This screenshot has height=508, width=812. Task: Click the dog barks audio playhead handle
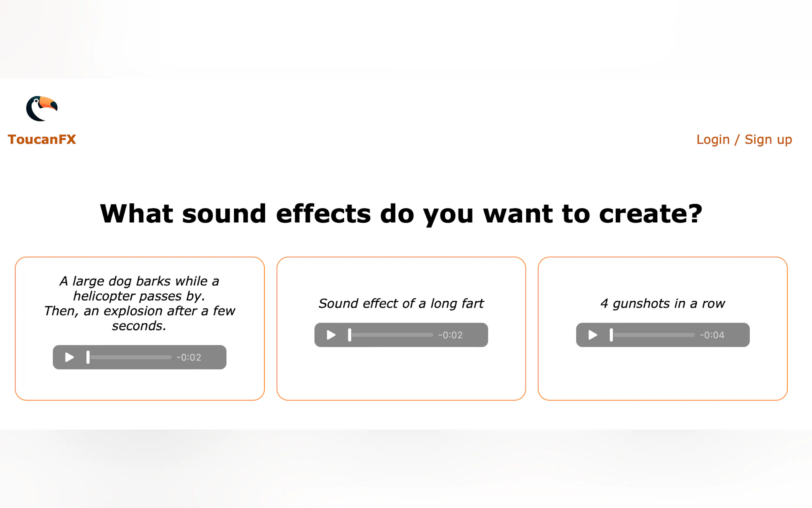point(88,357)
